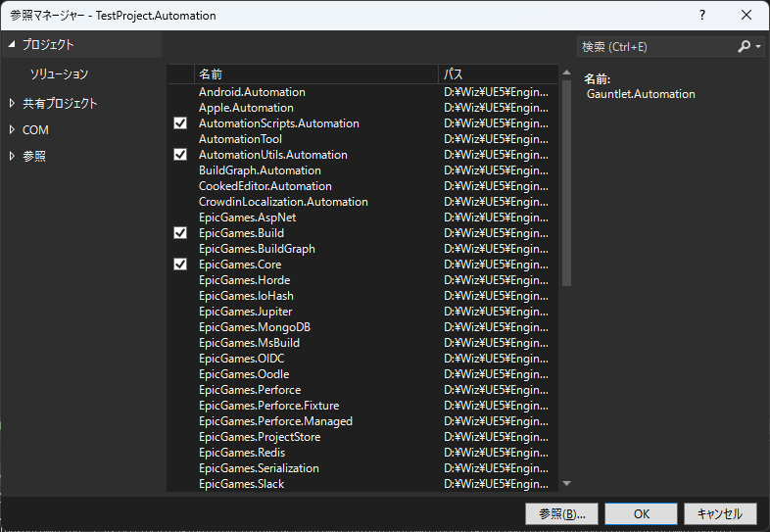Expand the 参照 section

(x=13, y=156)
